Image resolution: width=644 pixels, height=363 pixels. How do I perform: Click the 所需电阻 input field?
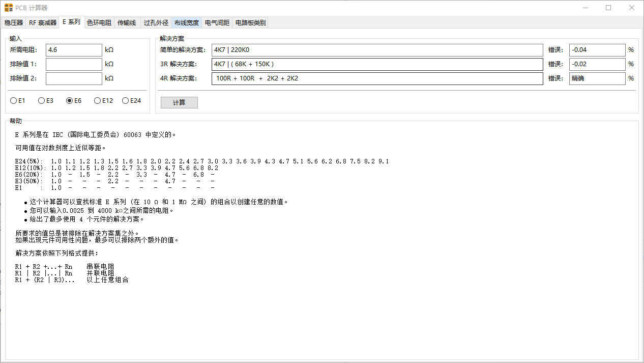(74, 50)
